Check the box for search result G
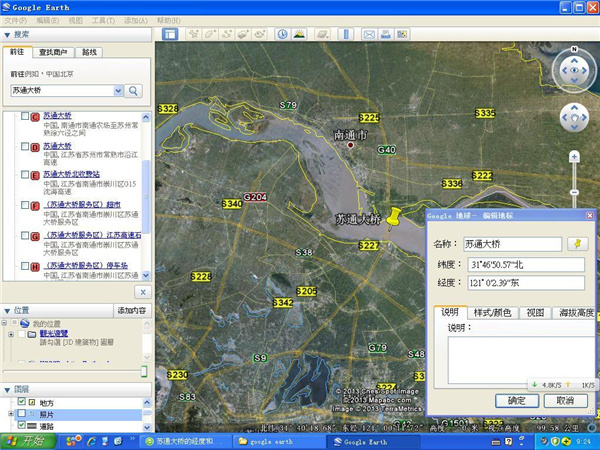 [25, 235]
